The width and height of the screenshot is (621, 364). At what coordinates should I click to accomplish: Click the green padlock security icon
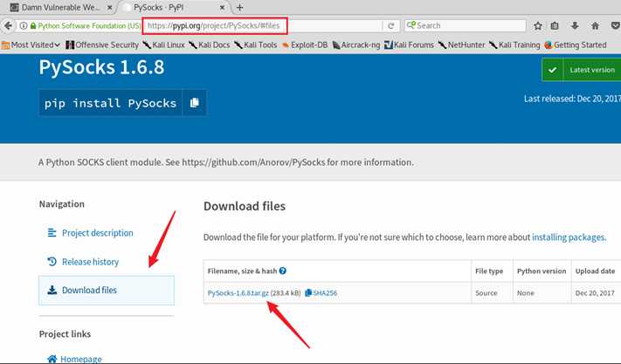[33, 25]
